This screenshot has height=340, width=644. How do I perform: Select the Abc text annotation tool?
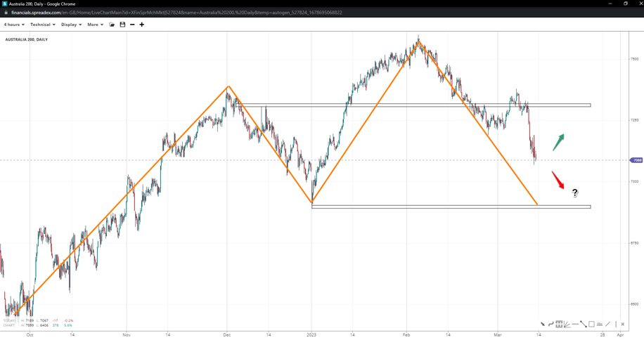[600, 325]
